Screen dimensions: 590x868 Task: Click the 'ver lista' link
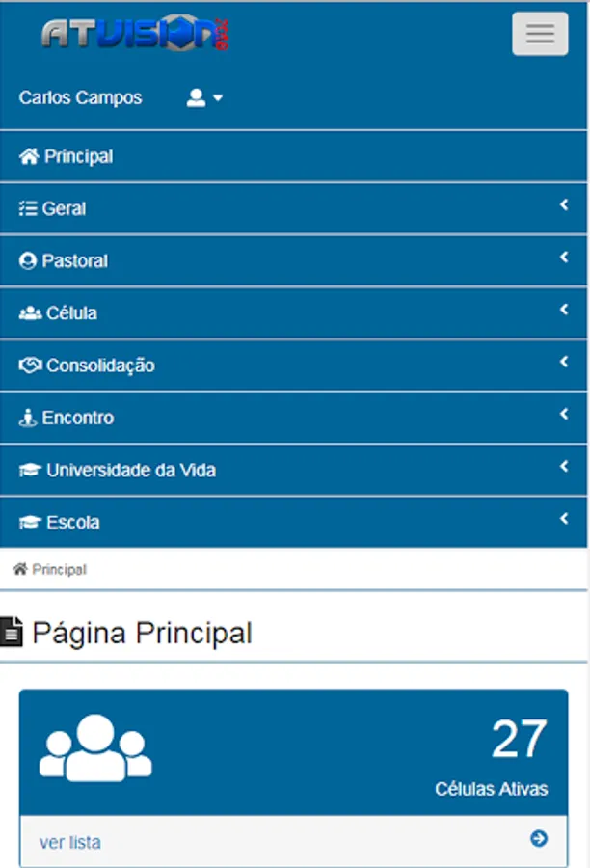pyautogui.click(x=70, y=842)
